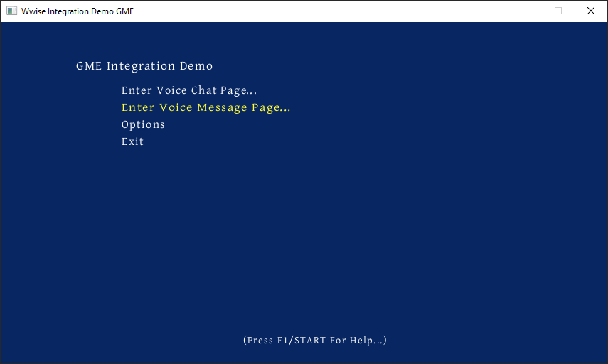The height and width of the screenshot is (364, 608).
Task: Click the word GME in the page heading
Action: (x=89, y=66)
